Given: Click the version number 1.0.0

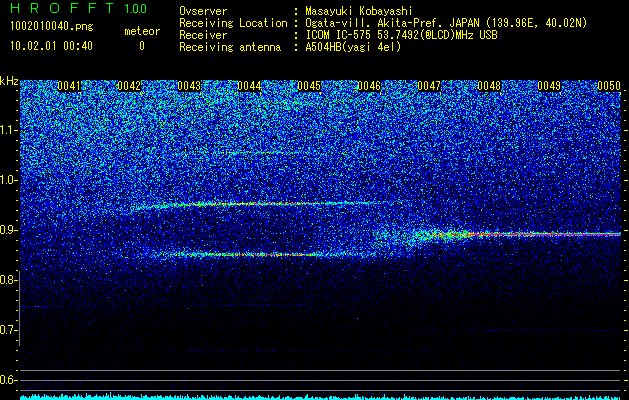Looking at the screenshot, I should click(136, 9).
